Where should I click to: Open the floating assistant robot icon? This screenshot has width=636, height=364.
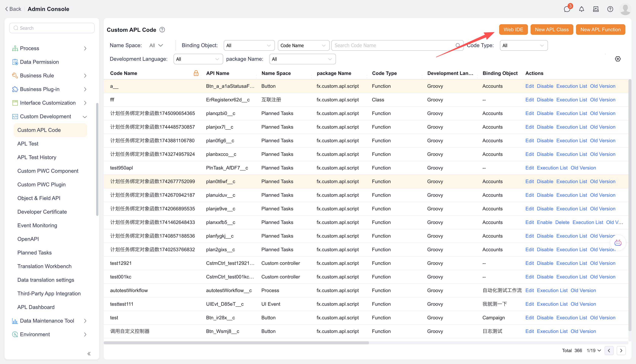pyautogui.click(x=618, y=243)
